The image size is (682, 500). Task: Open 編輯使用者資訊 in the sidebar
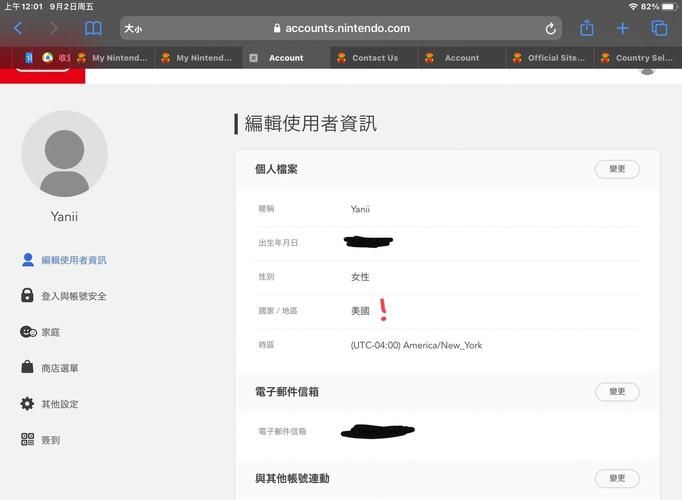[x=64, y=260]
